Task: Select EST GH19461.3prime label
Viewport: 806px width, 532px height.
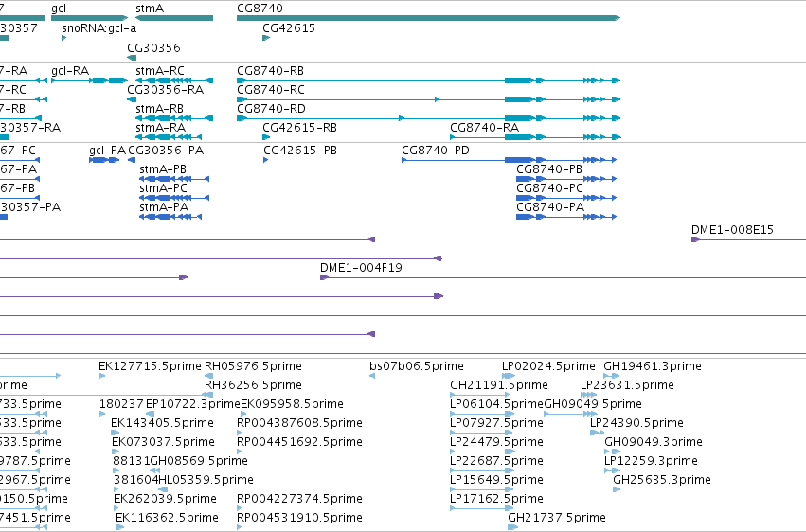Action: click(x=653, y=366)
